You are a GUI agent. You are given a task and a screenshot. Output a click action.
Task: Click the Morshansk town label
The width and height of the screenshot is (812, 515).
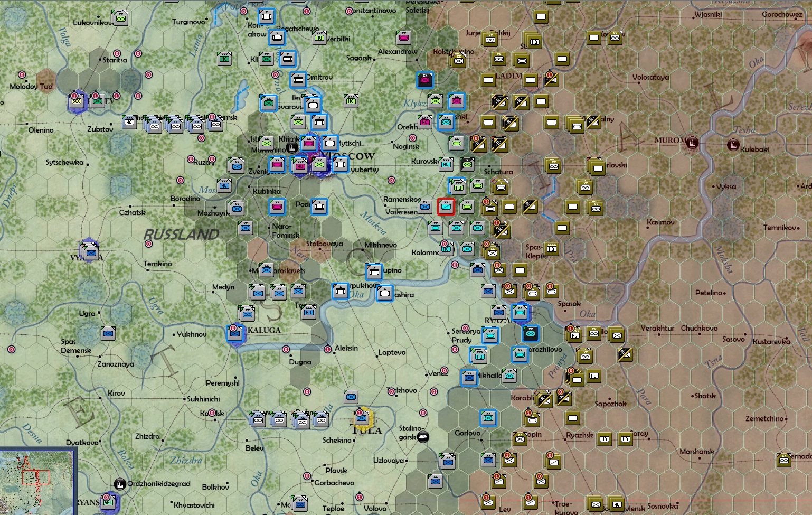pos(696,452)
